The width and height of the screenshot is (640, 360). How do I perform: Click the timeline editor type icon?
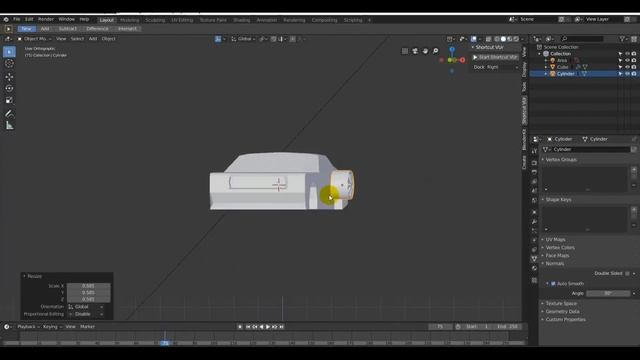(x=7, y=327)
